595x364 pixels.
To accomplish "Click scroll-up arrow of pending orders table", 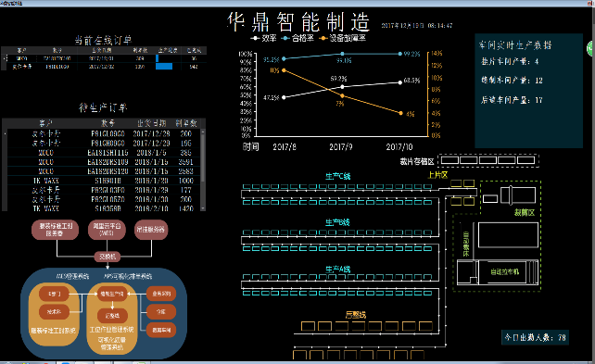I will pos(203,132).
